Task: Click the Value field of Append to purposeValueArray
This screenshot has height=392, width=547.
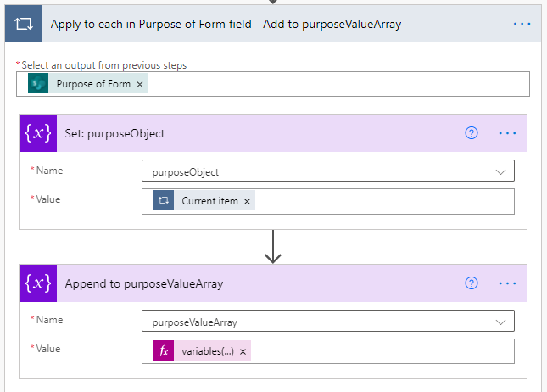Action: click(328, 351)
